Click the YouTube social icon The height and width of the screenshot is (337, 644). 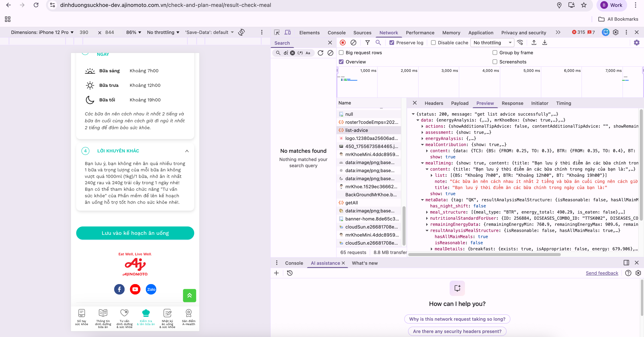pos(135,289)
